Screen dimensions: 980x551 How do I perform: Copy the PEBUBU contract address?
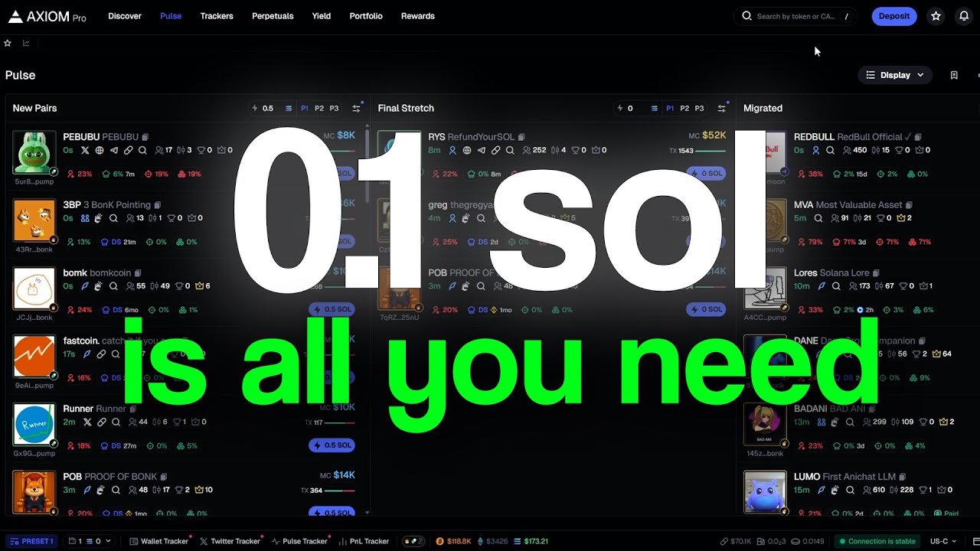coord(145,137)
